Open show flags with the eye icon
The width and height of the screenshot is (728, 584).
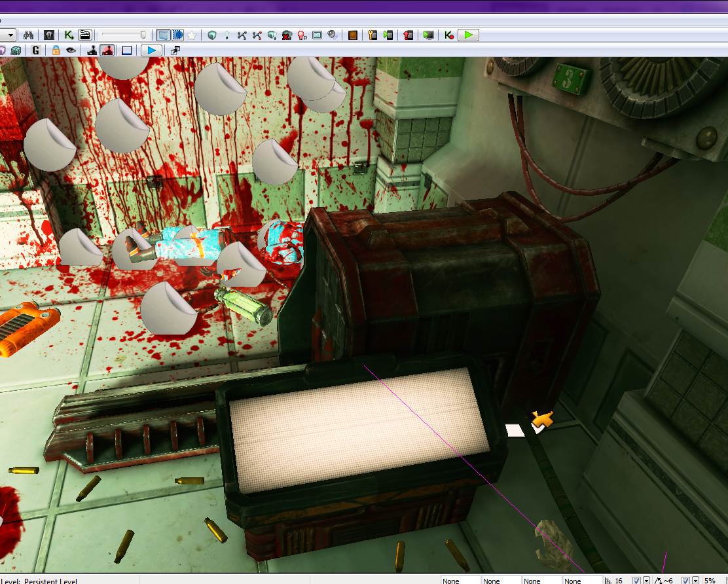71,50
